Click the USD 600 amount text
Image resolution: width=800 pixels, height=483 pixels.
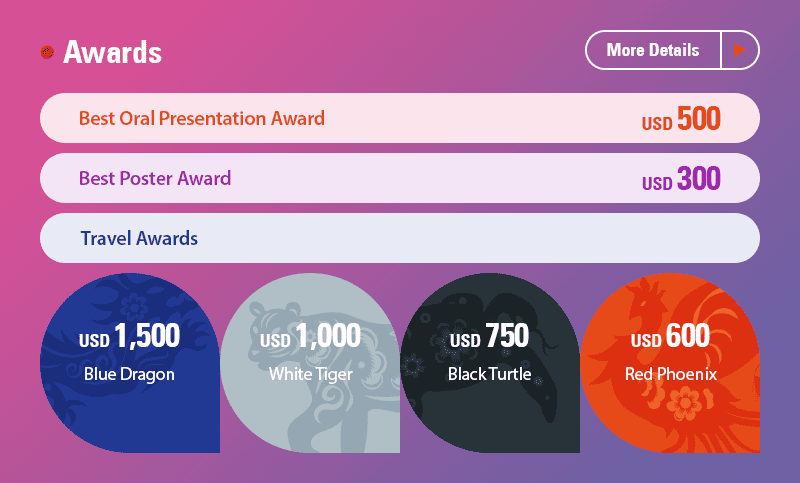670,337
